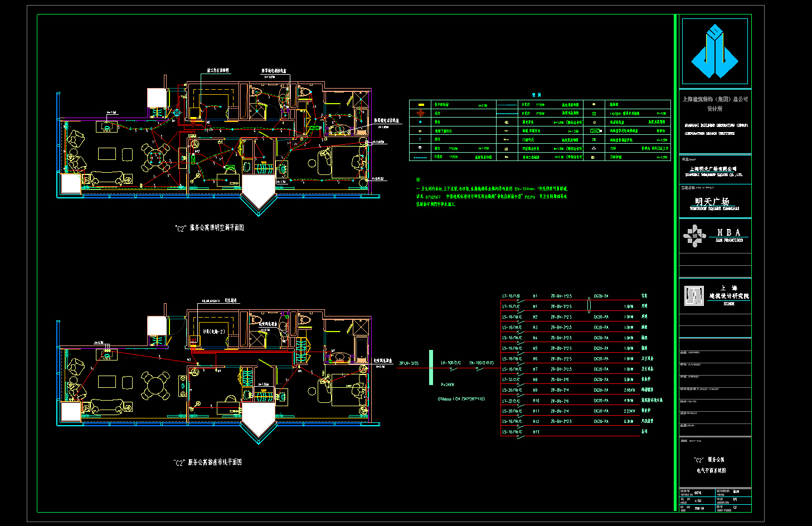Screen dimensions: 812x526
Task: Click upper plan title "C2 服务公寓照明空调平面图"
Action: (210, 228)
